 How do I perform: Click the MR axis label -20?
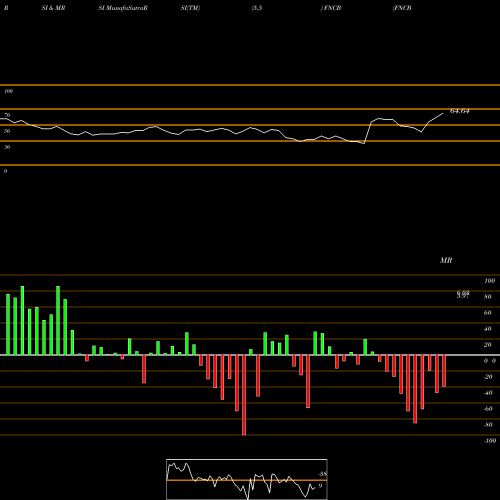(x=488, y=377)
